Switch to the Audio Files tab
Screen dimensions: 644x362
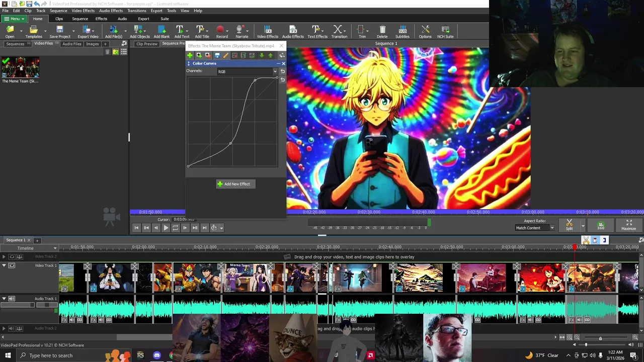point(71,44)
